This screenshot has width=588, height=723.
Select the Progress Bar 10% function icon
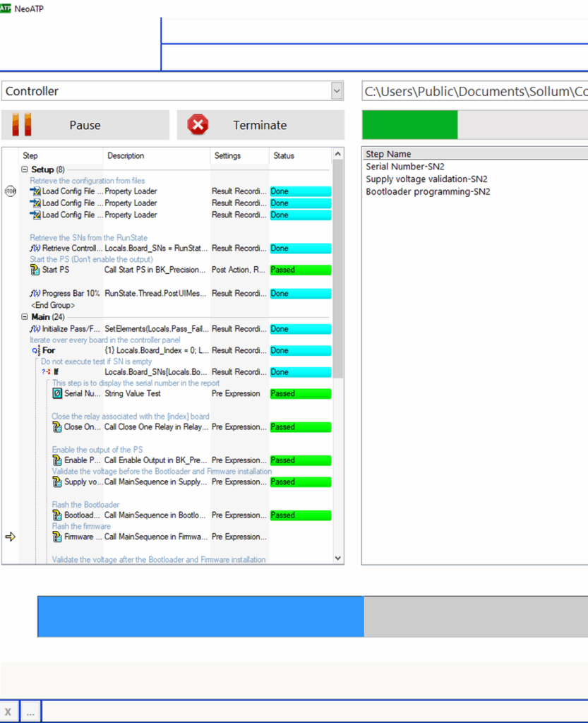(35, 293)
